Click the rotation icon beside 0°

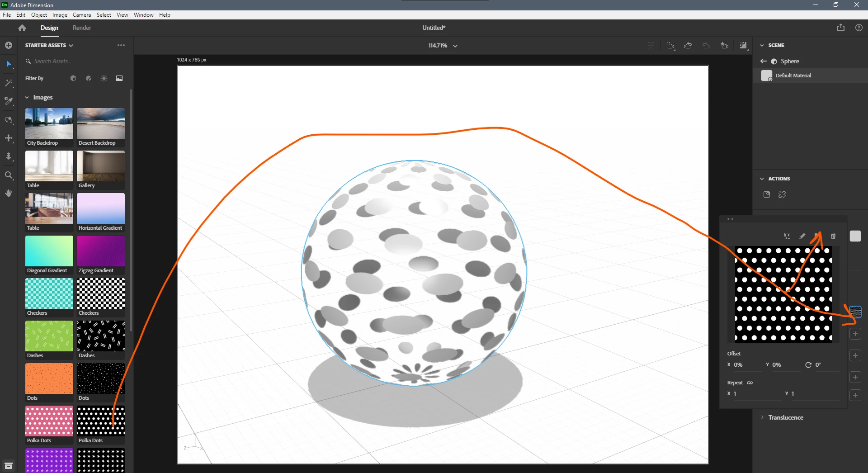tap(808, 365)
